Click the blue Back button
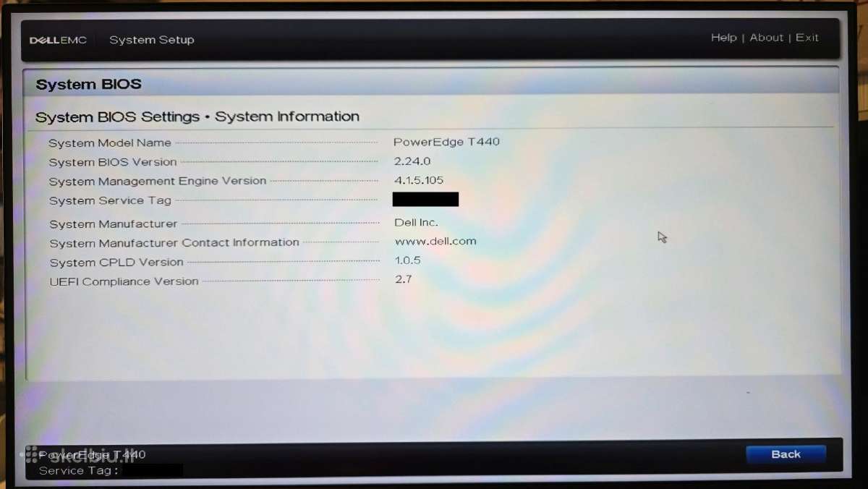The height and width of the screenshot is (489, 868). tap(786, 454)
